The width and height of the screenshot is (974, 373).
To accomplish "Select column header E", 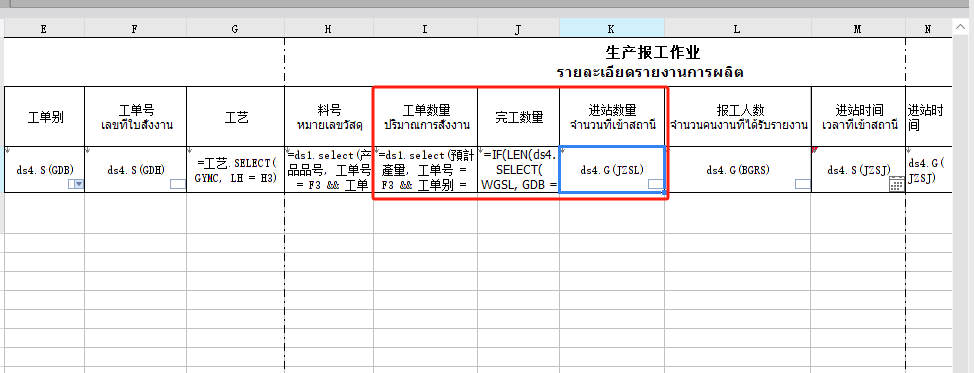I will tap(44, 29).
